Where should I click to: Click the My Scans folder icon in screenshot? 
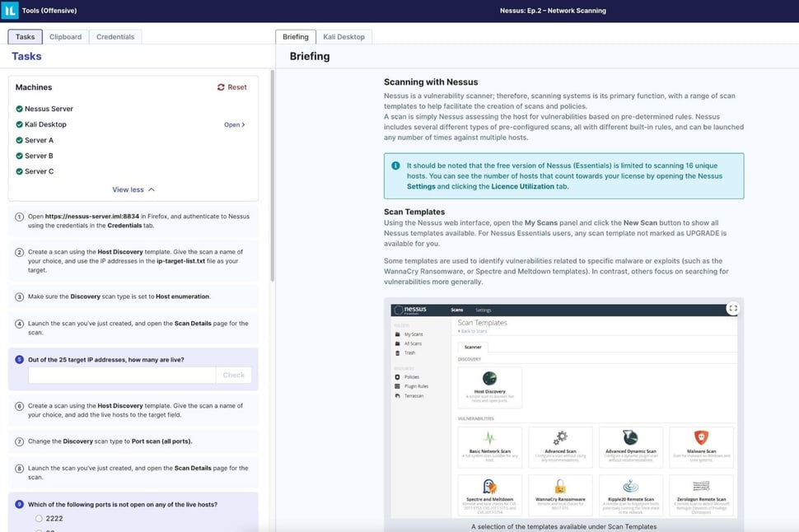pos(398,334)
